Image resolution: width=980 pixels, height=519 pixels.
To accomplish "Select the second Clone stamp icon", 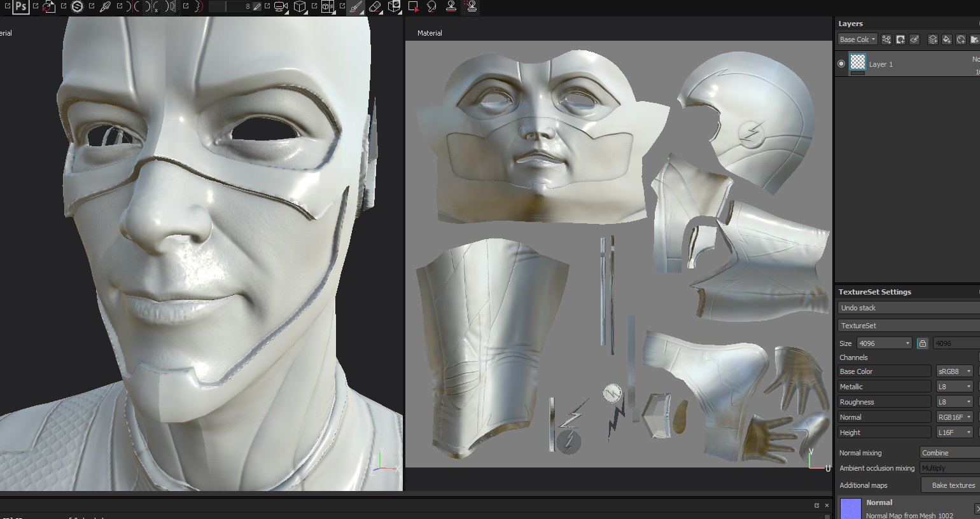I will (x=472, y=6).
